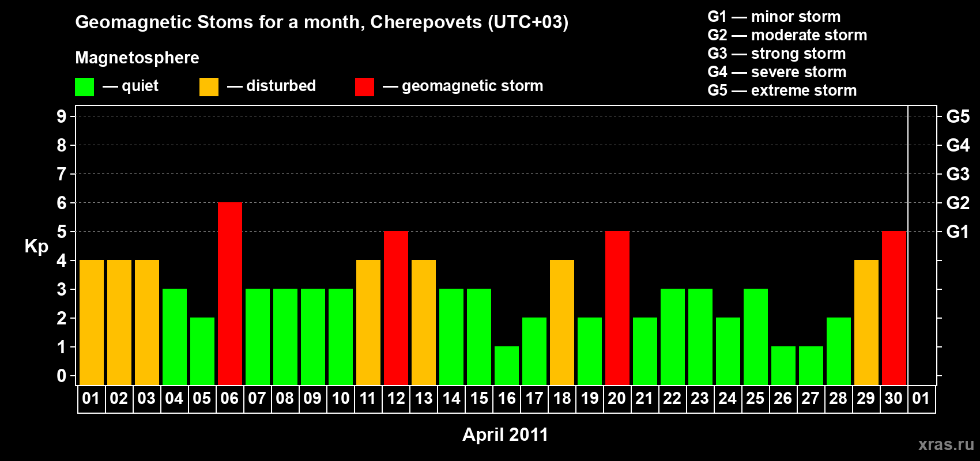
Task: Click the G1 right axis label
Action: tap(958, 232)
